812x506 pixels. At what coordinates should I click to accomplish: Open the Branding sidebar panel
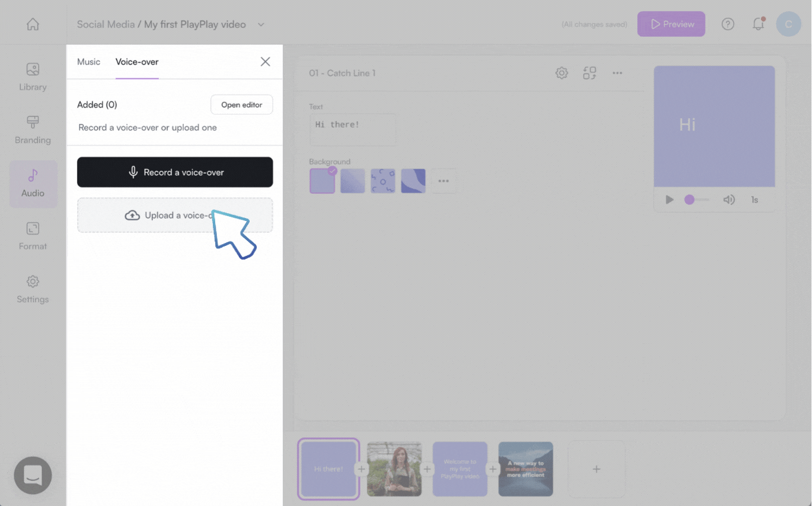click(33, 130)
